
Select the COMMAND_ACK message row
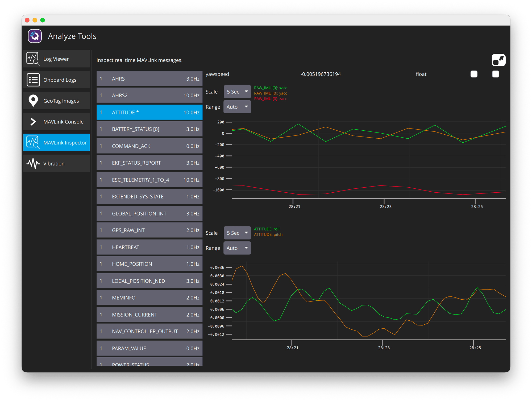[149, 146]
